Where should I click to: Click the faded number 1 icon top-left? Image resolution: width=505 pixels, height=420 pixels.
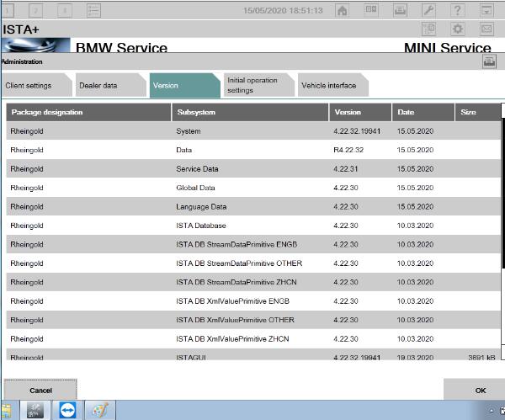(x=8, y=11)
